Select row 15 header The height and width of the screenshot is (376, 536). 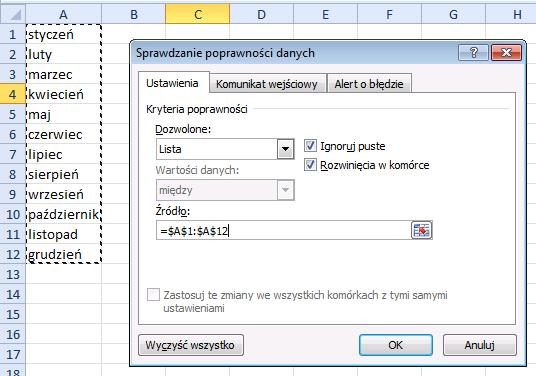(x=13, y=314)
